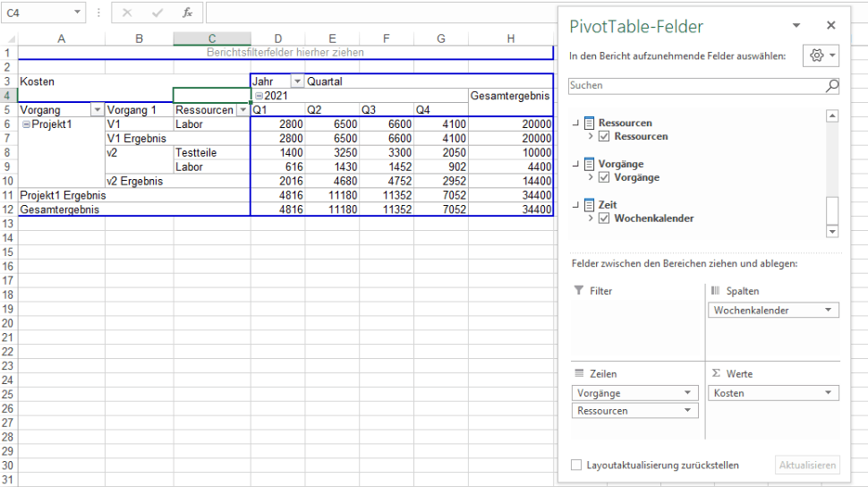
Task: Click the Insert Function fx icon
Action: pos(187,13)
